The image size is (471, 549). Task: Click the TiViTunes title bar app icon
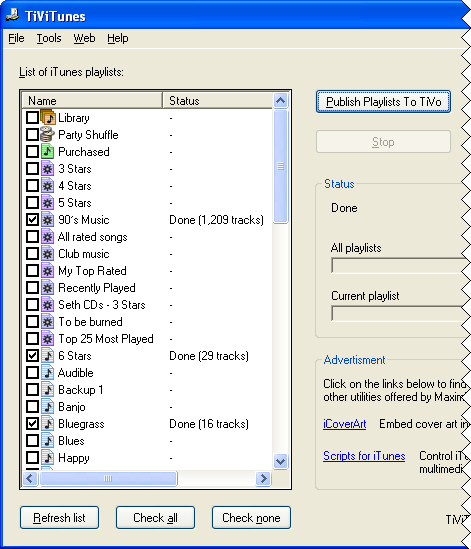coord(13,15)
